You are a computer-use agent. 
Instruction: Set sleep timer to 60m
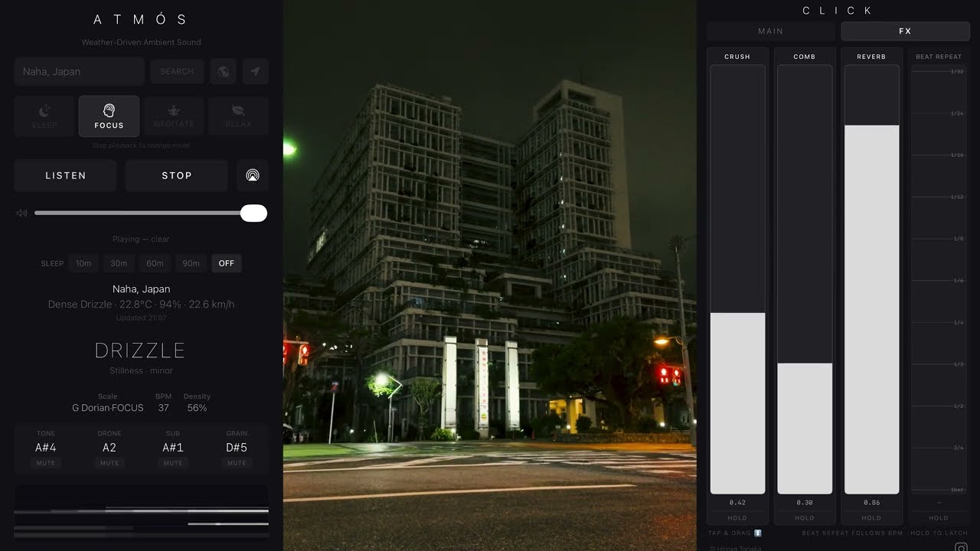pyautogui.click(x=155, y=263)
